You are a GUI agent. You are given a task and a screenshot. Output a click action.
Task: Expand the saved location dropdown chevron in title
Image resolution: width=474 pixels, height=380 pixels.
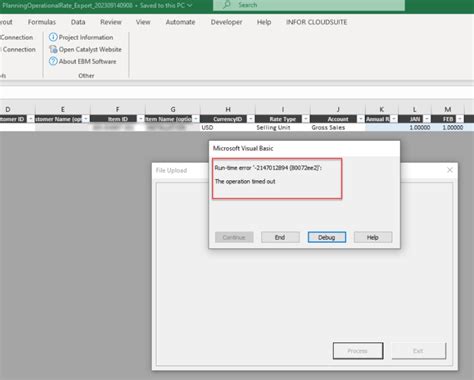[x=190, y=5]
